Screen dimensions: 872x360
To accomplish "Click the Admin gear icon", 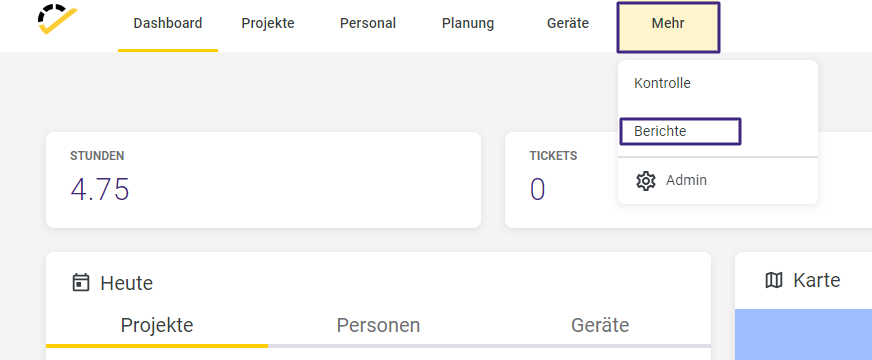I will (x=646, y=181).
